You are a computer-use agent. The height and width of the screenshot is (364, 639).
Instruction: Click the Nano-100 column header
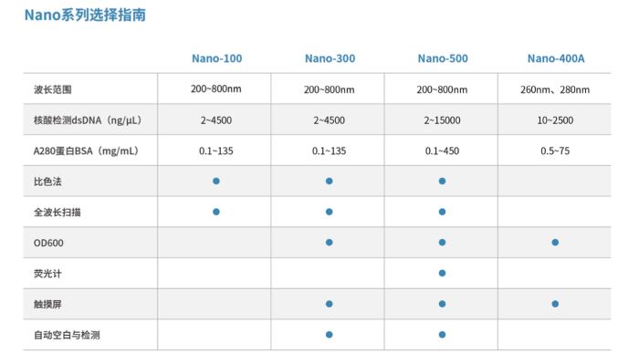tap(217, 58)
